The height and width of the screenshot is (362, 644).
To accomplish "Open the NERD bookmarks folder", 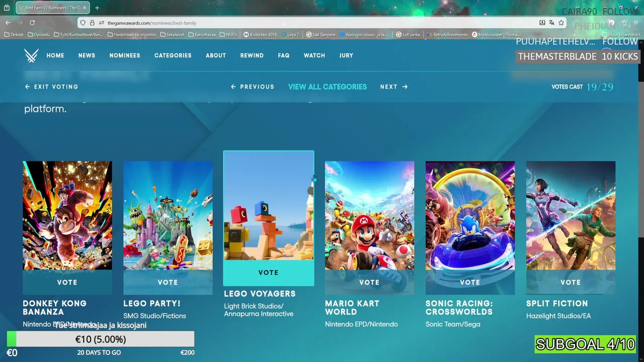I will click(228, 35).
